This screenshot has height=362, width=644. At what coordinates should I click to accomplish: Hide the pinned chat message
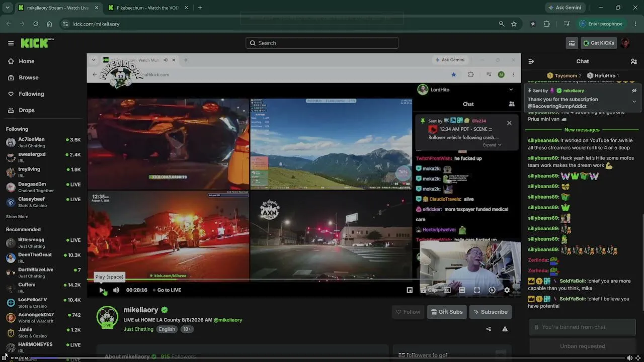point(634,90)
